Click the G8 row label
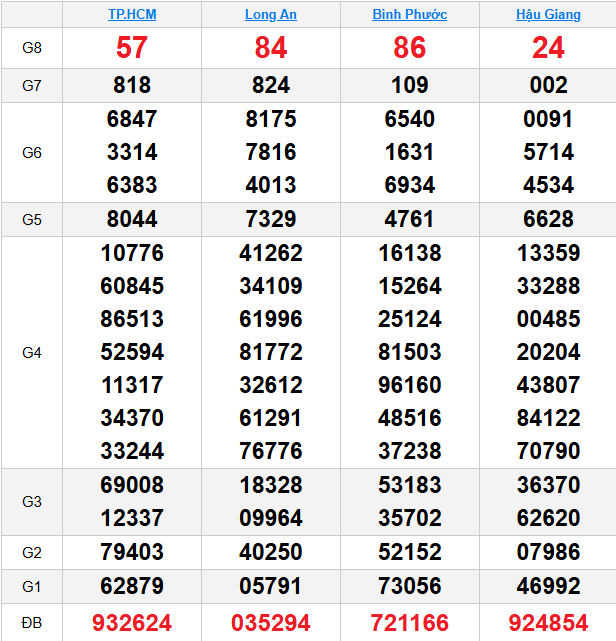Viewport: 616px width, 641px height. [32, 48]
